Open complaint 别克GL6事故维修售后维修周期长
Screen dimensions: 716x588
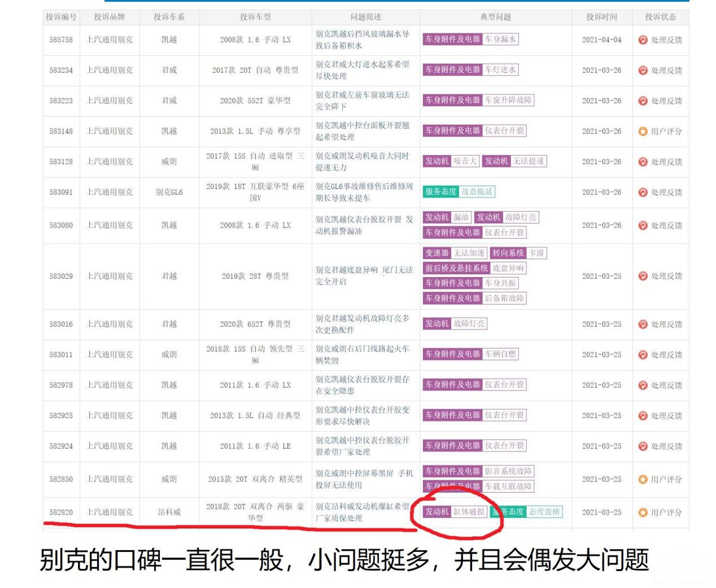364,192
